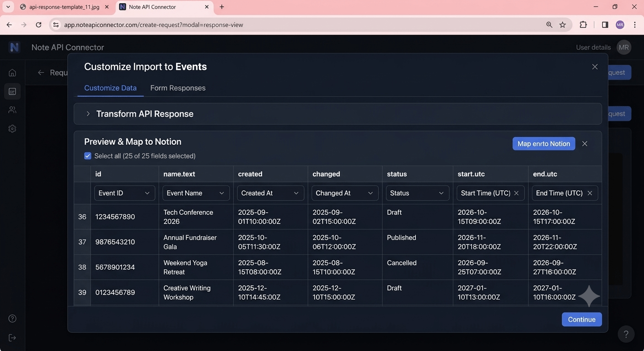Viewport: 644px width, 351px height.
Task: Click the Cancelled status cell
Action: tap(417, 267)
